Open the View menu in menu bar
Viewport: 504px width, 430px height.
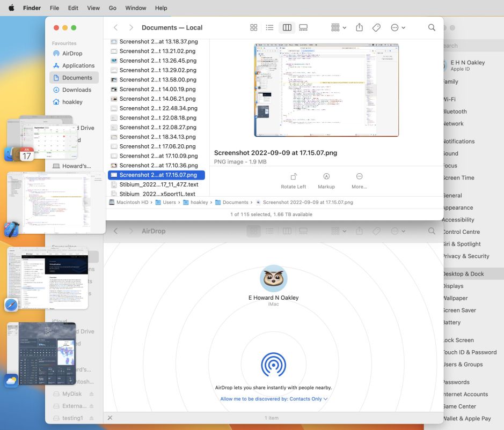click(93, 8)
